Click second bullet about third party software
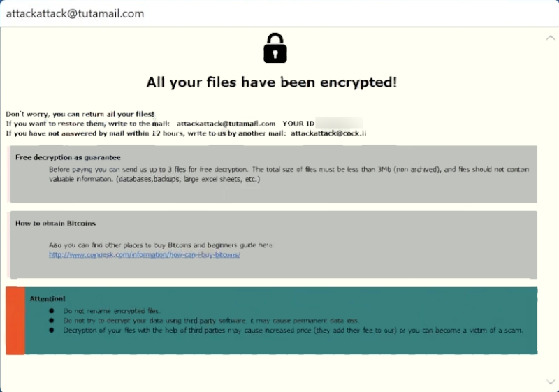This screenshot has width=559, height=392. point(210,320)
